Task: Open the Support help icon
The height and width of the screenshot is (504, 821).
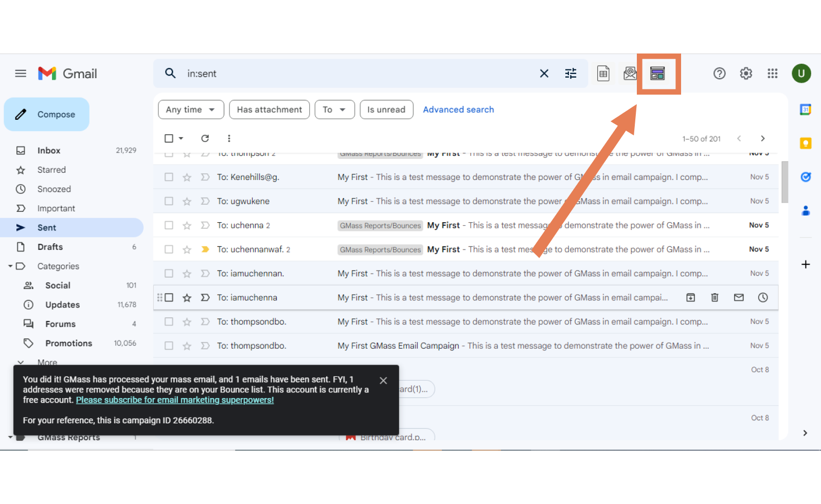Action: (719, 74)
